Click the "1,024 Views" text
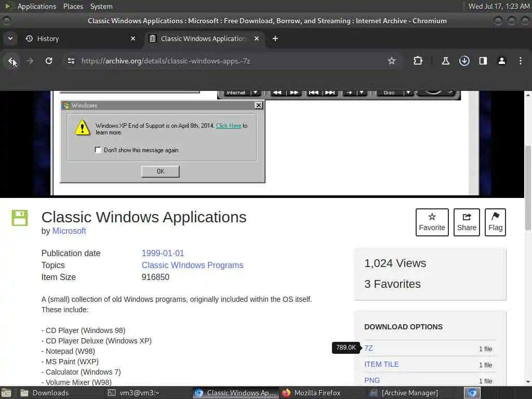Screen dimensions: 532x399 (395, 263)
